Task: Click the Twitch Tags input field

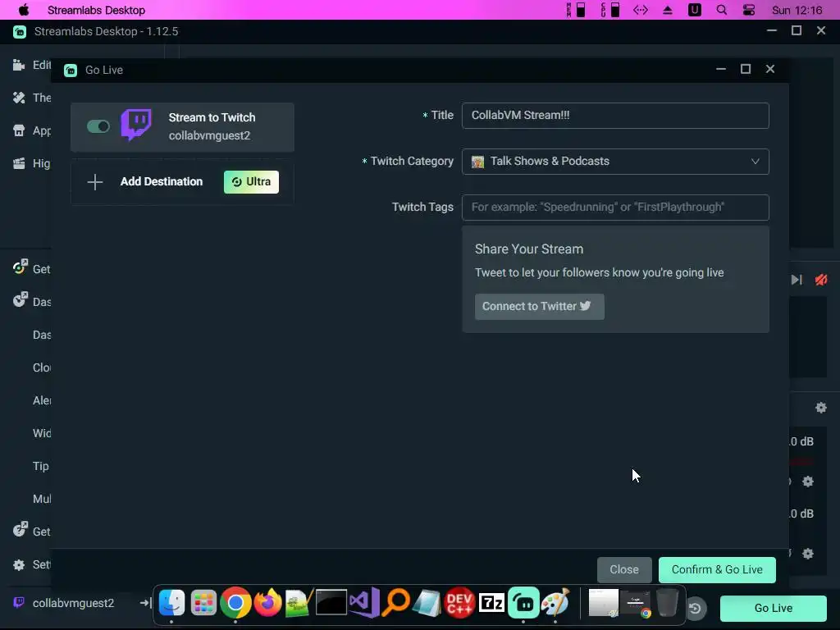Action: (x=615, y=208)
